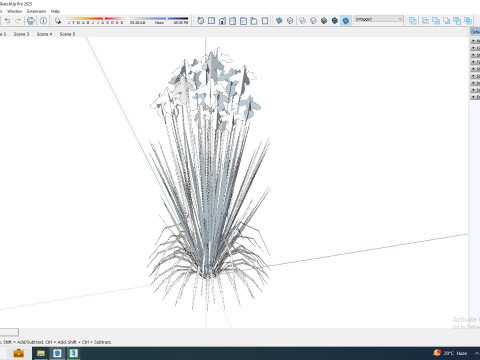Open the Help menu
480x360 pixels.
pyautogui.click(x=55, y=11)
